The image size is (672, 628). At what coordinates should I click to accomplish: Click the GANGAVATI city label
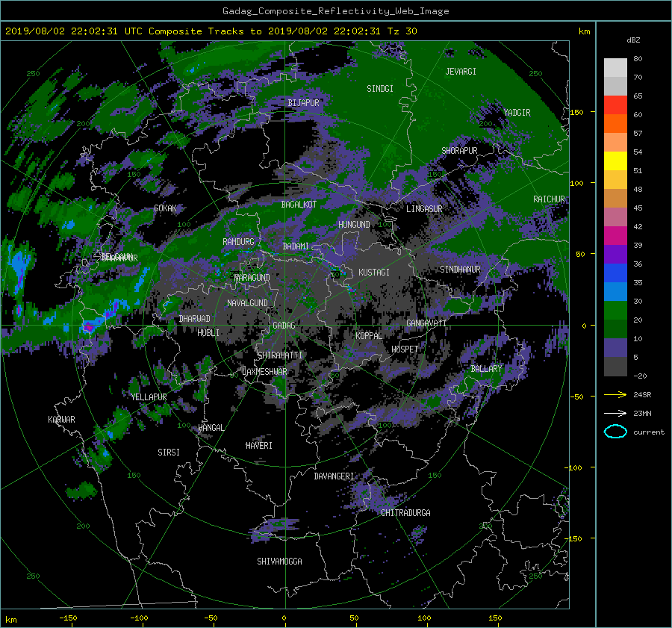coord(426,323)
